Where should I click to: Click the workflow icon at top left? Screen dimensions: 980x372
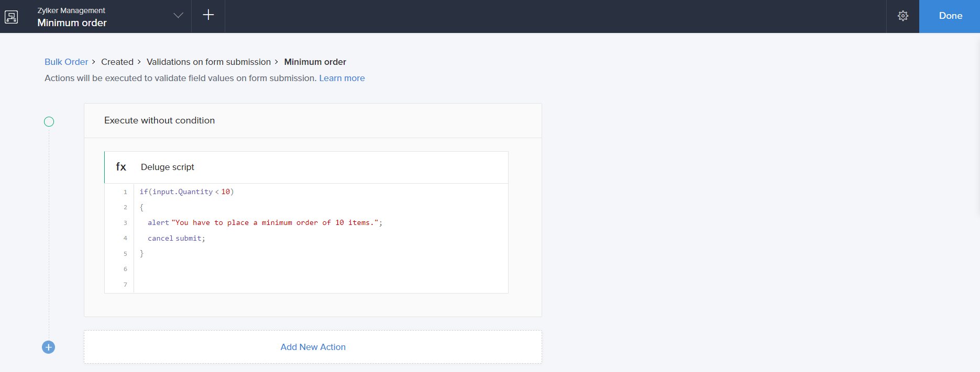tap(11, 17)
